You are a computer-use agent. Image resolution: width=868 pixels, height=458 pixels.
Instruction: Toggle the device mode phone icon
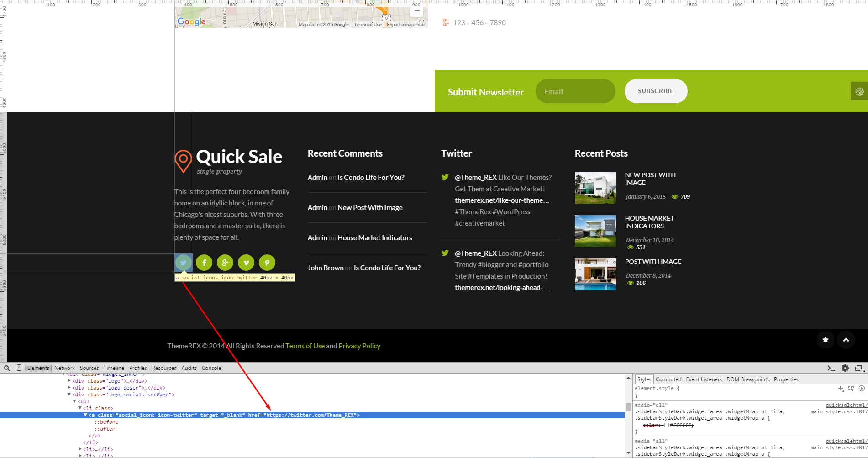point(19,368)
